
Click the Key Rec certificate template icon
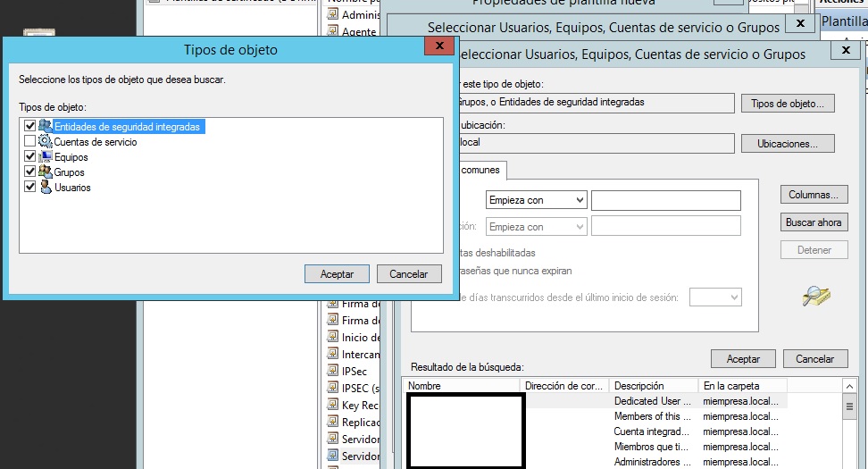332,406
